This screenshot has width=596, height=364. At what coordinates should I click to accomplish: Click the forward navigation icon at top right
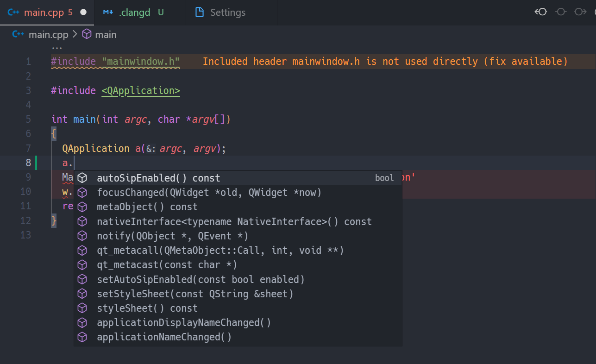click(x=580, y=12)
